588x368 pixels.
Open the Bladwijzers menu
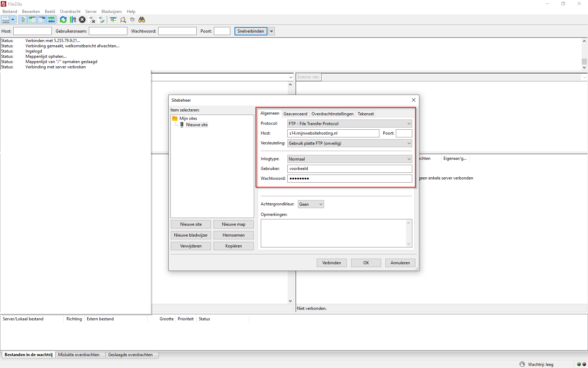112,12
